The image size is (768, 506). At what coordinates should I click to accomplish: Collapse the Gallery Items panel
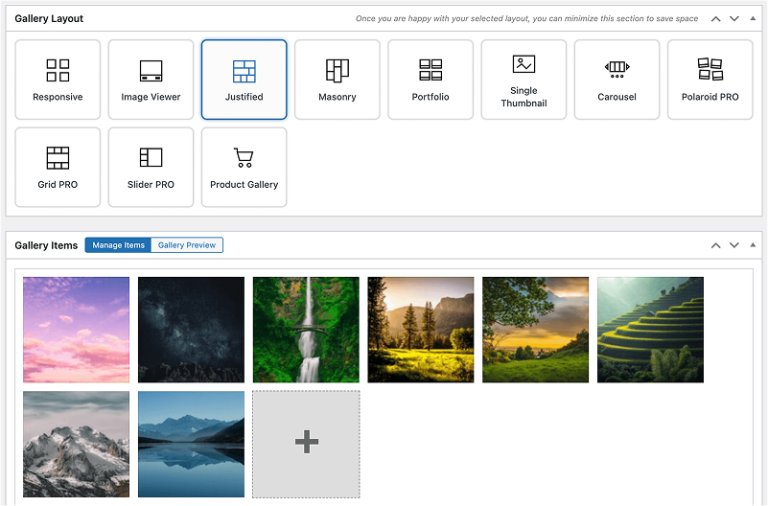coord(753,245)
